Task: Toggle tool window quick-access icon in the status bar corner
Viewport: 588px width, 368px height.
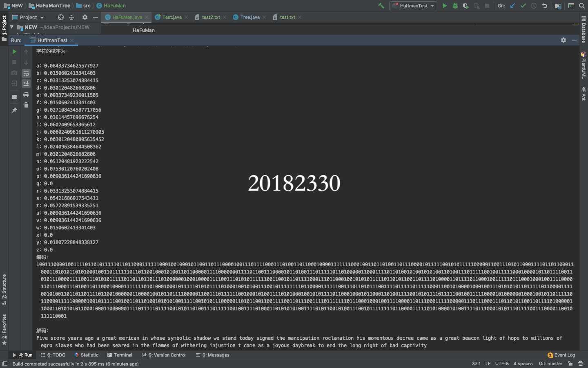Action: (x=5, y=364)
